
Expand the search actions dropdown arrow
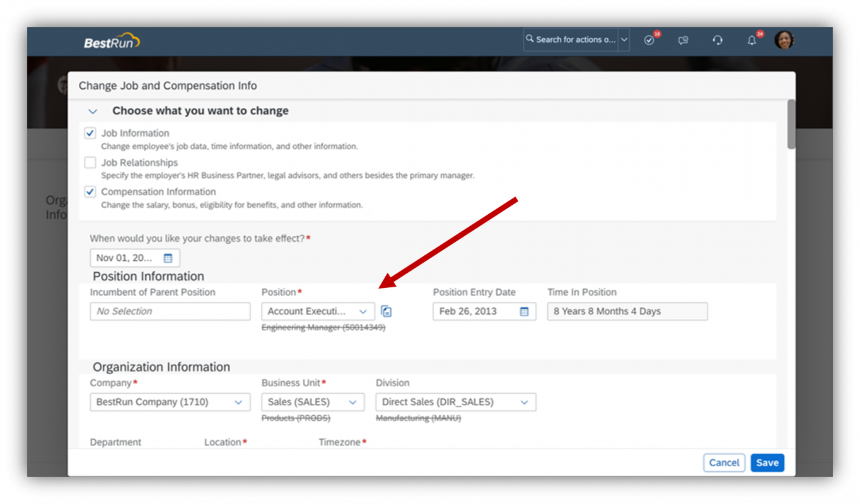pyautogui.click(x=624, y=39)
